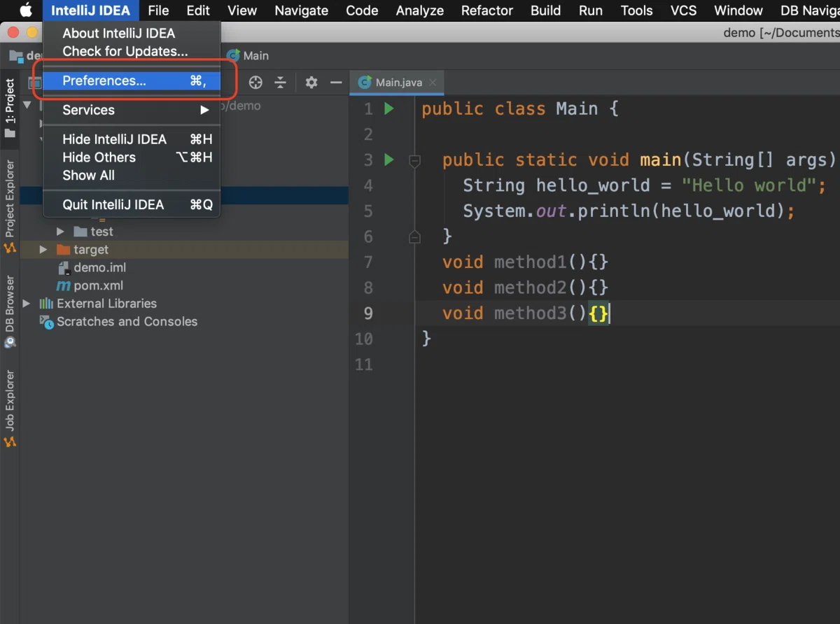Click the Maven pom.xml file icon

[x=63, y=285]
